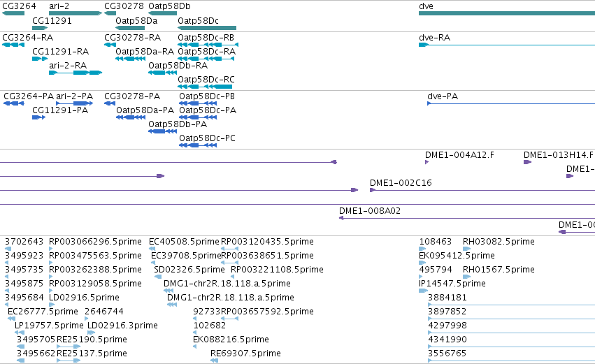595x364 pixels.
Task: Open the CG30278-PA protein label
Action: (132, 96)
